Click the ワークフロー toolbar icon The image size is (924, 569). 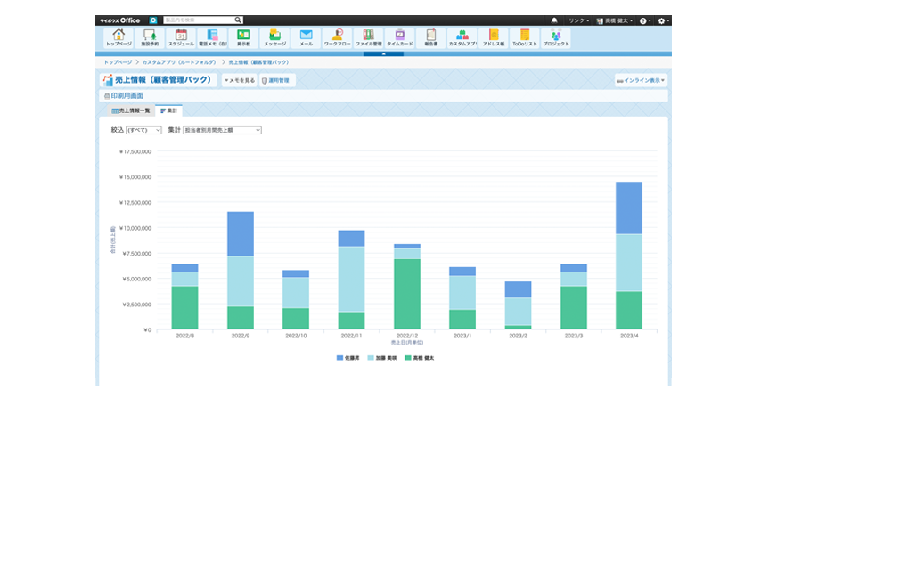(x=337, y=37)
